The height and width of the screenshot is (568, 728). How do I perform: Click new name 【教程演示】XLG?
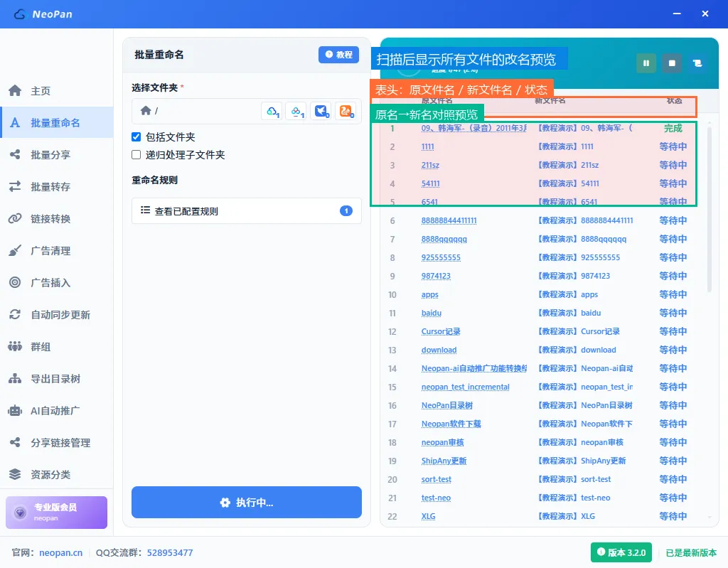(x=567, y=516)
